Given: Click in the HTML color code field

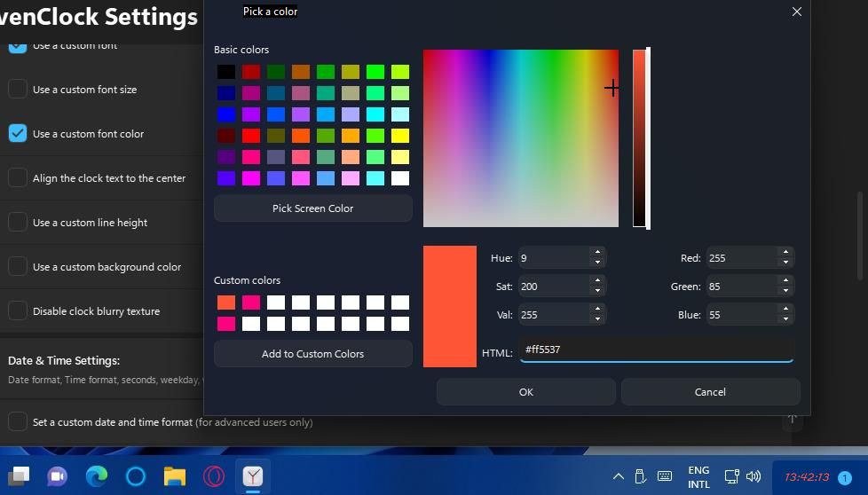Looking at the screenshot, I should pyautogui.click(x=655, y=350).
